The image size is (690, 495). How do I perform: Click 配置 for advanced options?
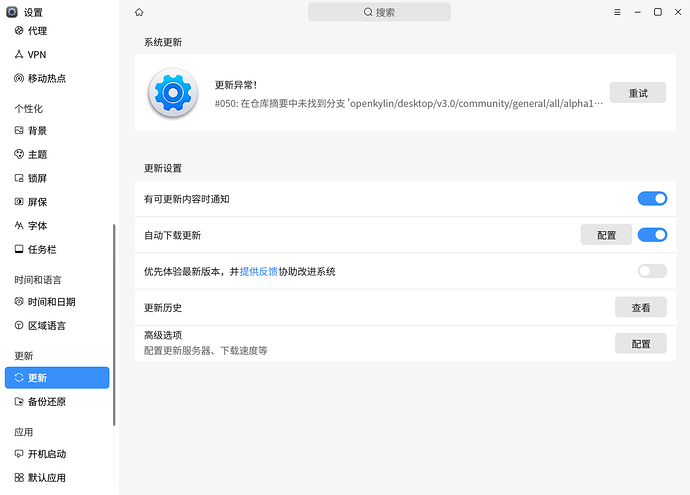641,343
